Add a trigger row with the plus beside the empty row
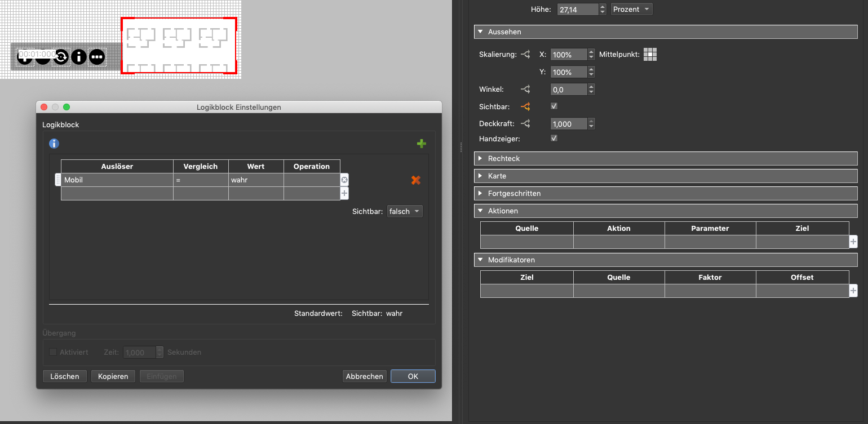The width and height of the screenshot is (868, 424). point(344,193)
